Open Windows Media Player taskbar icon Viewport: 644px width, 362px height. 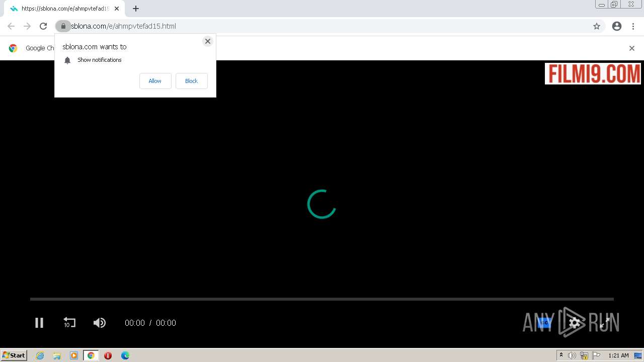pos(74,355)
